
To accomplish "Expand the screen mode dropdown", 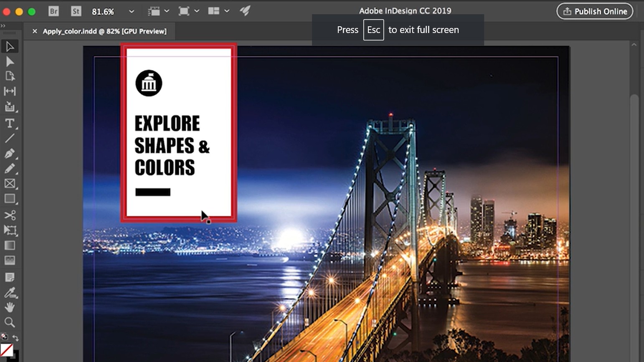I will pyautogui.click(x=197, y=11).
